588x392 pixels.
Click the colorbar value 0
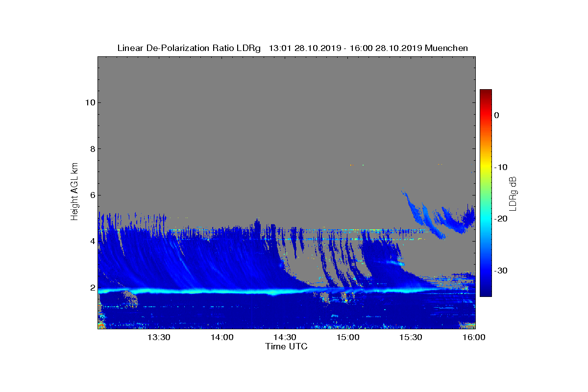(496, 115)
